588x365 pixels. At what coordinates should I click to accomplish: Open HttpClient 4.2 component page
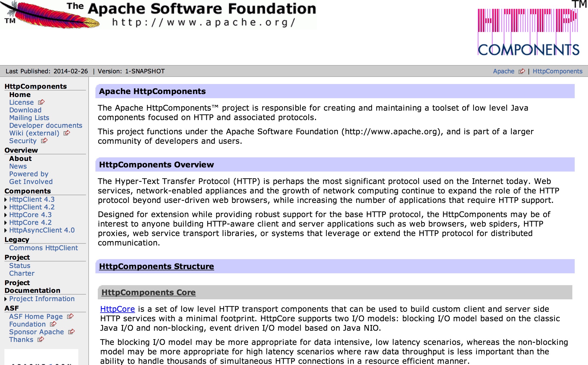(32, 207)
